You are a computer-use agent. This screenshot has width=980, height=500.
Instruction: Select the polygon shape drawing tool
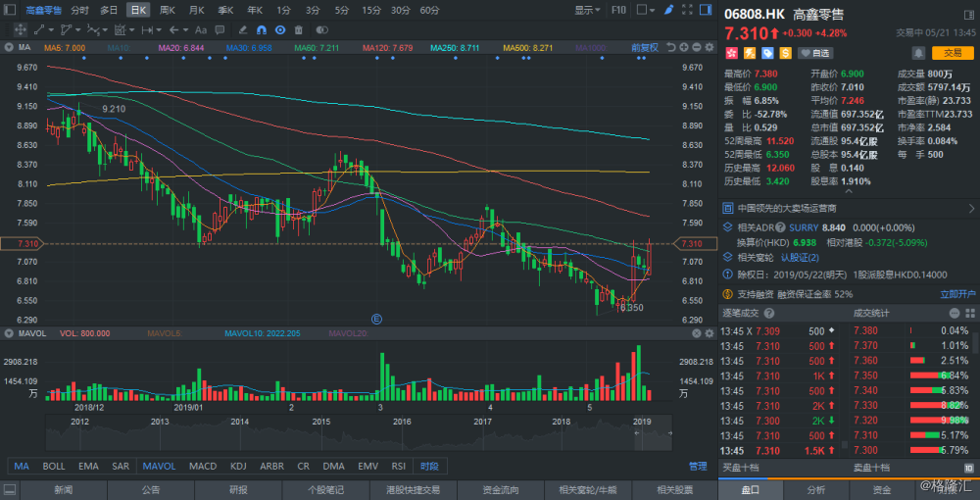pos(66,29)
